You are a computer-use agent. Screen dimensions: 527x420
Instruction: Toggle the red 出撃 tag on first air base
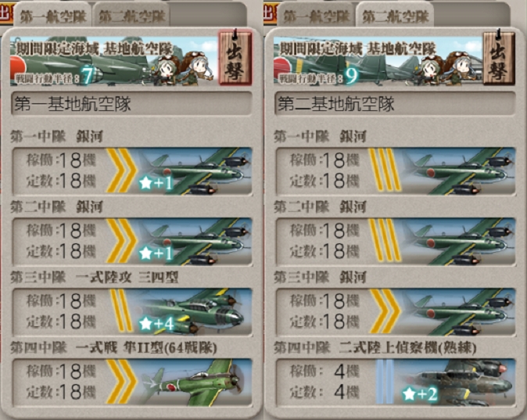point(235,56)
